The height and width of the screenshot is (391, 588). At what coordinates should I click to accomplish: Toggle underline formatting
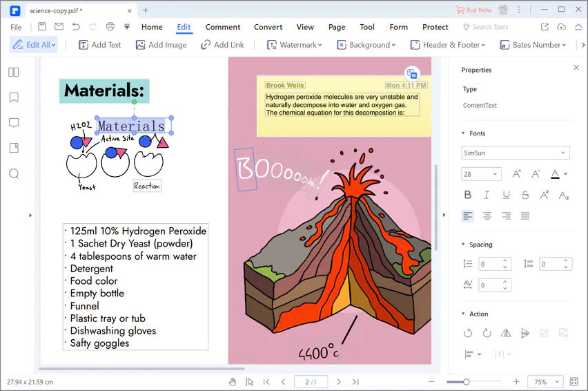507,195
